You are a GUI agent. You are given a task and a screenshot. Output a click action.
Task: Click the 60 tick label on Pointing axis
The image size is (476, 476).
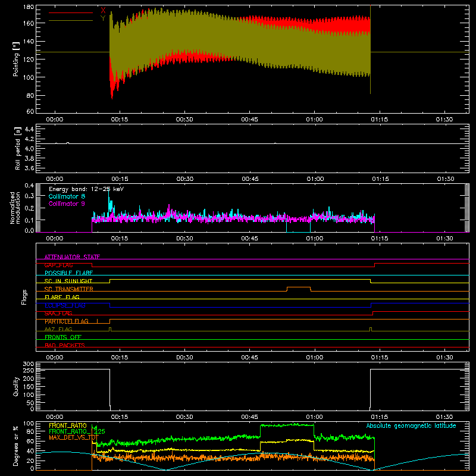click(x=30, y=111)
